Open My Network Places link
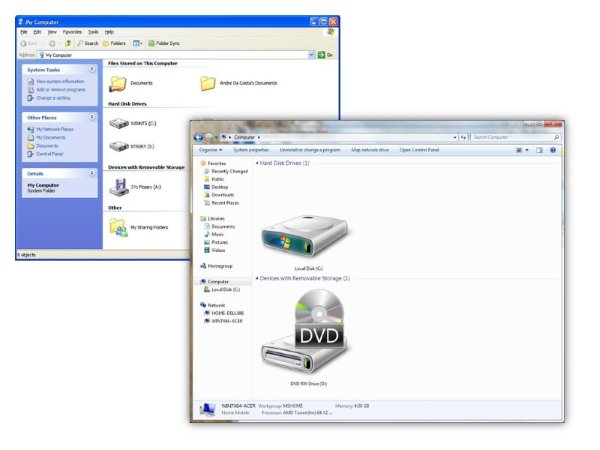Image resolution: width=600 pixels, height=450 pixels. pyautogui.click(x=55, y=129)
